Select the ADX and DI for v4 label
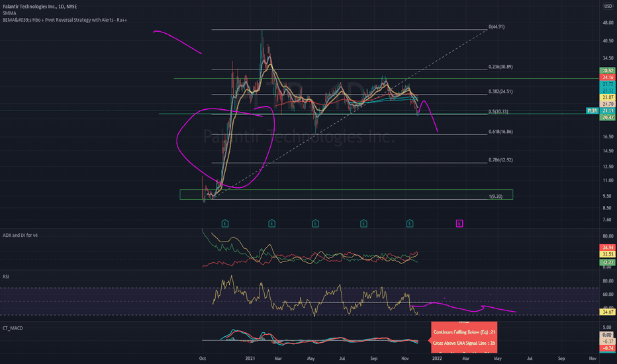 click(20, 236)
